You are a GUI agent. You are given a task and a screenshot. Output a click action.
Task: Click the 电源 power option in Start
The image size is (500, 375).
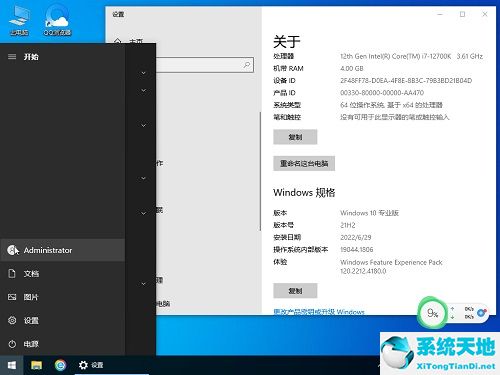63,344
